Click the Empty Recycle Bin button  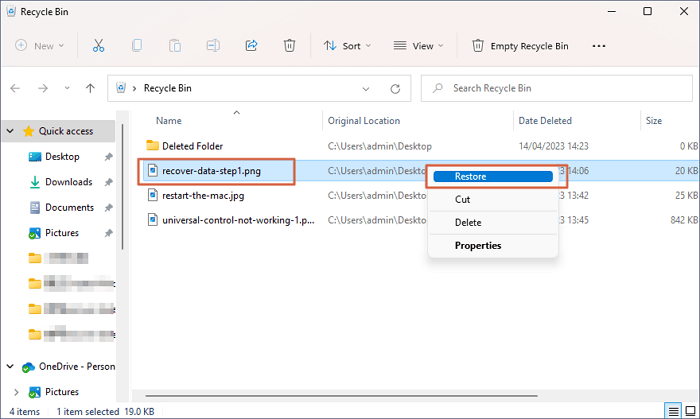pyautogui.click(x=520, y=46)
